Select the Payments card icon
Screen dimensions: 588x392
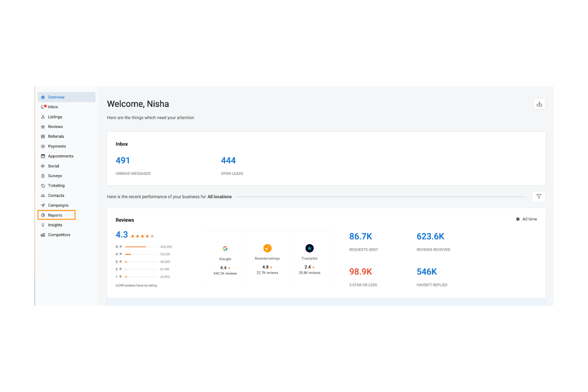[43, 146]
